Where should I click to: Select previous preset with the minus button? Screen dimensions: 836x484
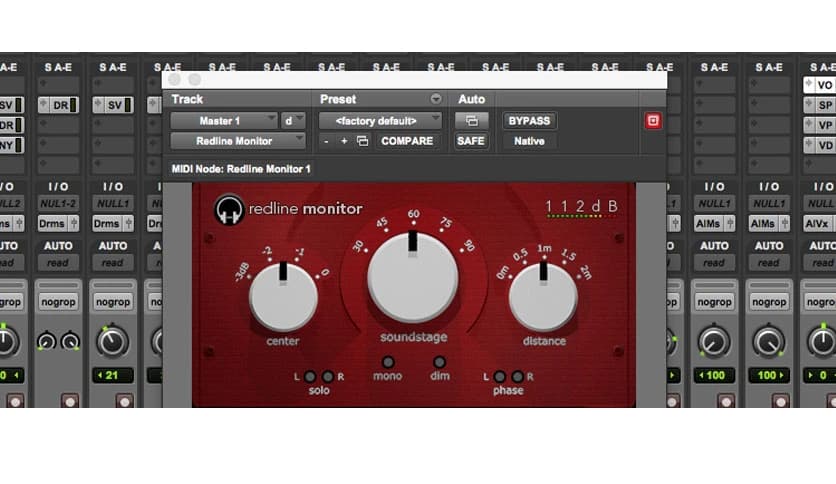[x=326, y=141]
